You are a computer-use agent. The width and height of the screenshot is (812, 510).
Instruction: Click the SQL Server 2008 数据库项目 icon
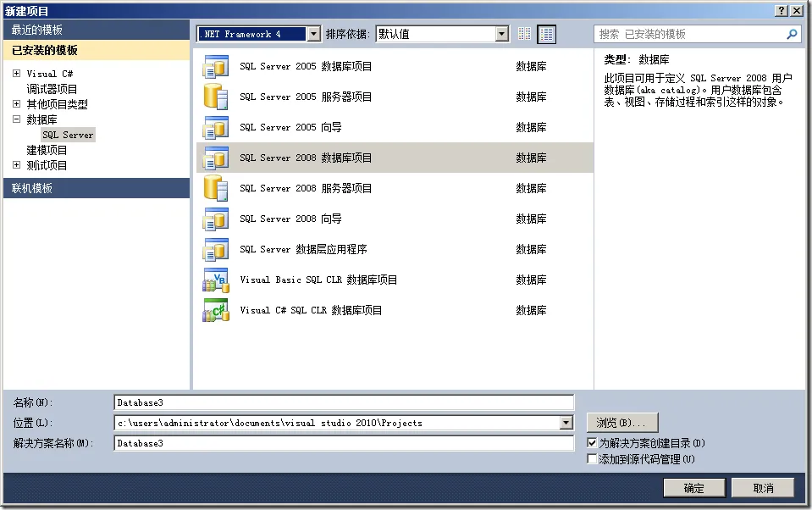[216, 158]
